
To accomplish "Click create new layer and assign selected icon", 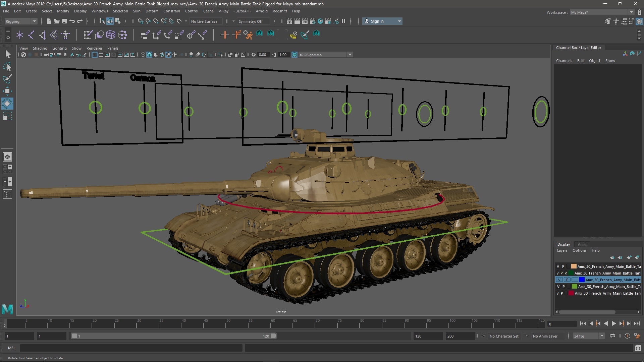I will (637, 257).
